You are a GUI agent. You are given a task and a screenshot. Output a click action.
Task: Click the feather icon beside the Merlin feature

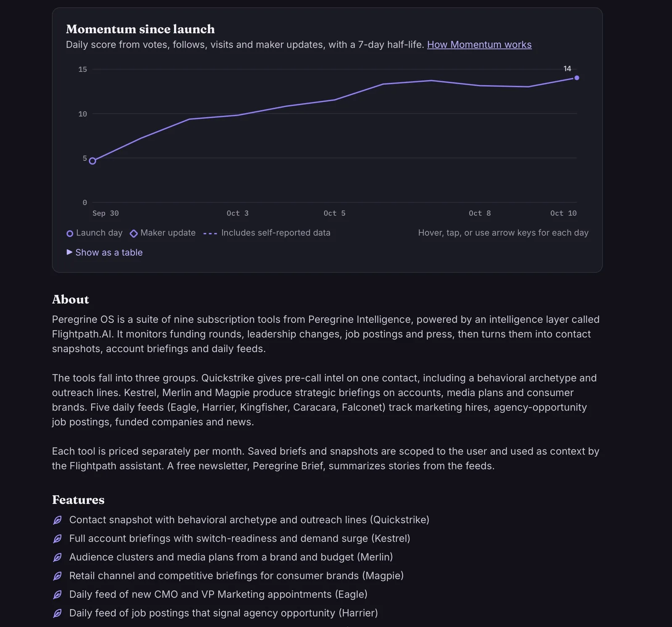click(x=58, y=557)
